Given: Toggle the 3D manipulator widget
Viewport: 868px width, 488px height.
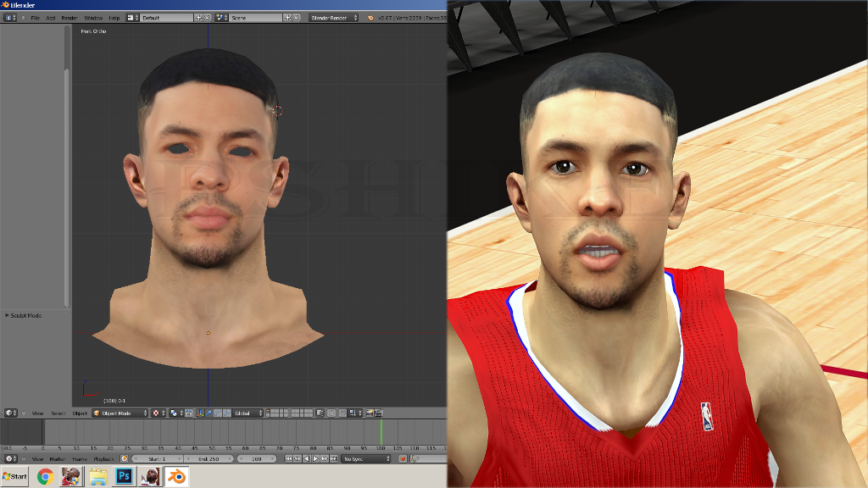Looking at the screenshot, I should pyautogui.click(x=200, y=413).
